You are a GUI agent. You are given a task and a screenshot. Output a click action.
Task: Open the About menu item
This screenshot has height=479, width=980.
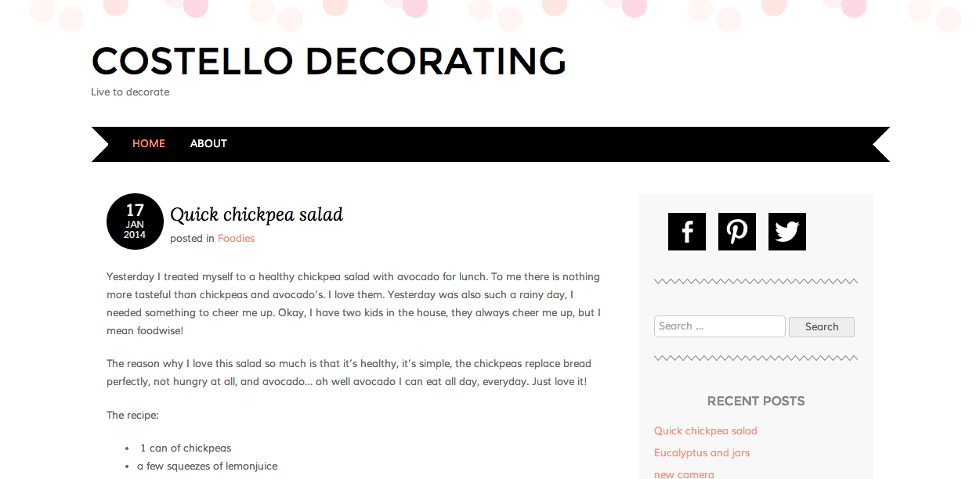point(208,143)
